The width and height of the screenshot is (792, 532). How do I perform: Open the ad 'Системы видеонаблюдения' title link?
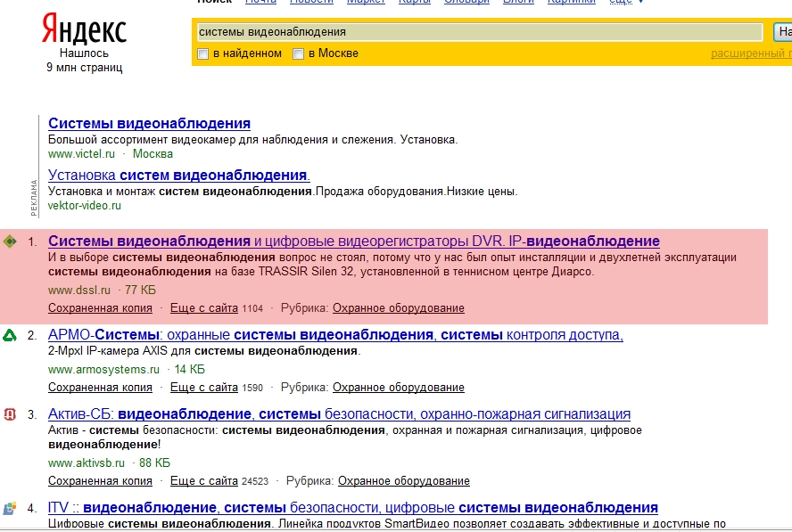point(150,124)
